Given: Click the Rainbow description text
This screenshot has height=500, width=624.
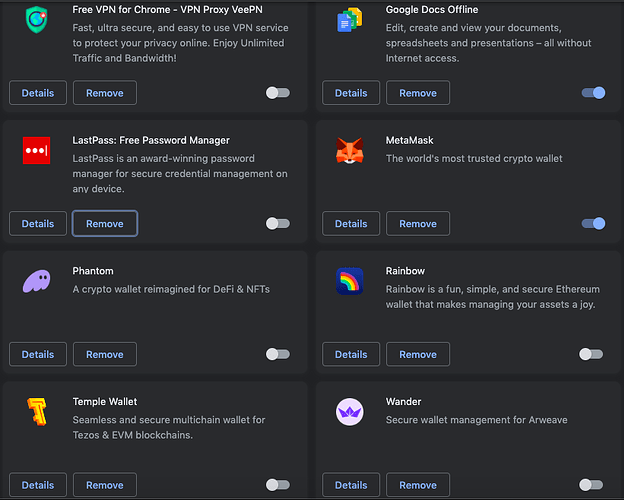Looking at the screenshot, I should [493, 297].
